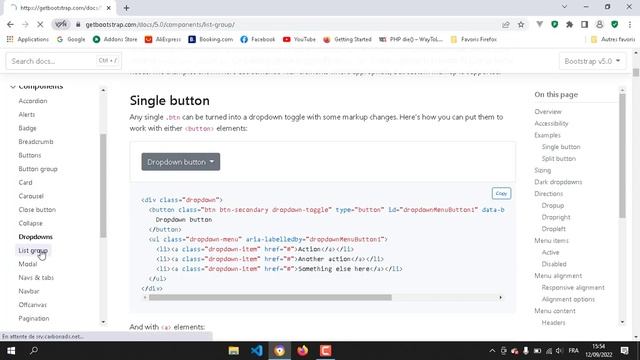Viewport: 640px width, 360px height.
Task: Open Firefox from the taskbar
Action: point(302,351)
